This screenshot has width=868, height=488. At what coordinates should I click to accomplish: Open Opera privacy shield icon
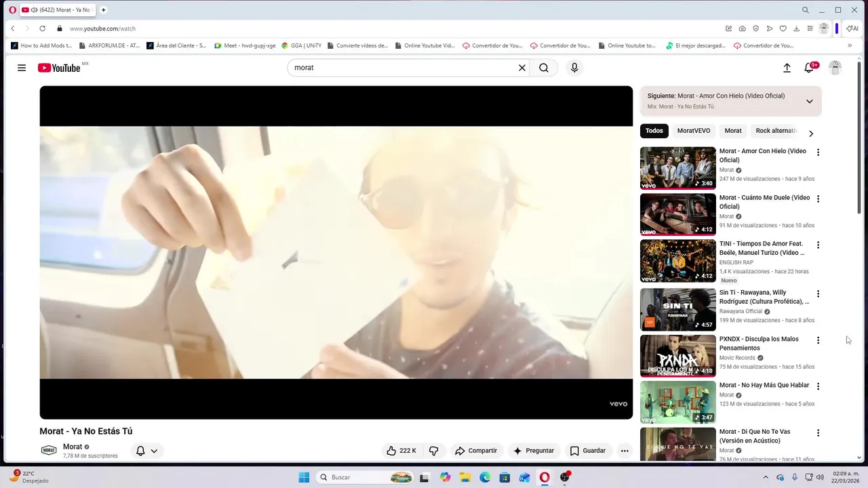point(756,28)
